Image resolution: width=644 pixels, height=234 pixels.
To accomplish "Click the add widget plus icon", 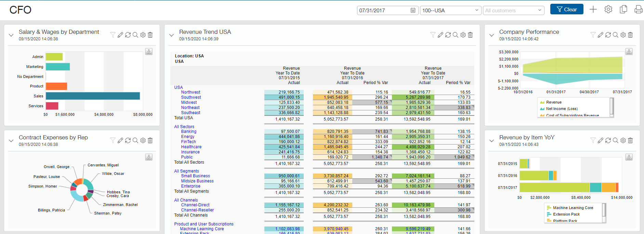I will pos(593,10).
